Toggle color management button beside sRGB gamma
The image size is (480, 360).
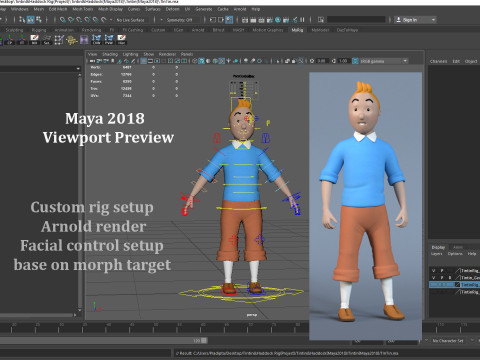(355, 61)
